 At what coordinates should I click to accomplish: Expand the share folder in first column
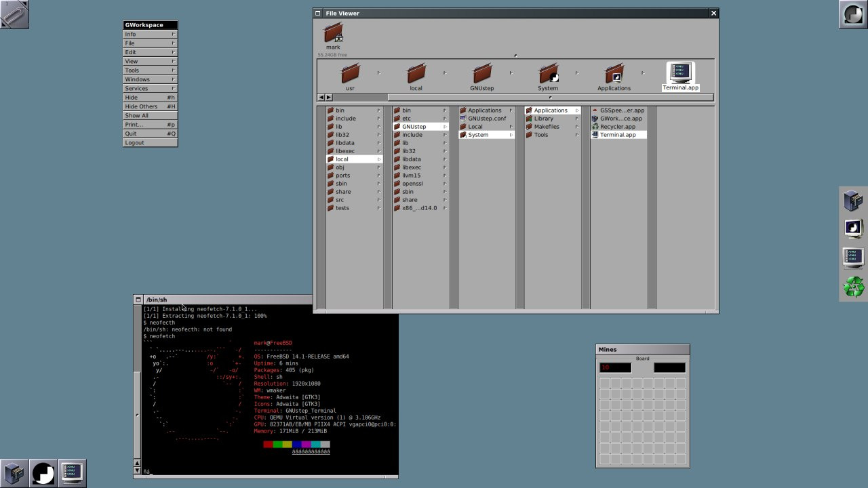[x=343, y=192]
